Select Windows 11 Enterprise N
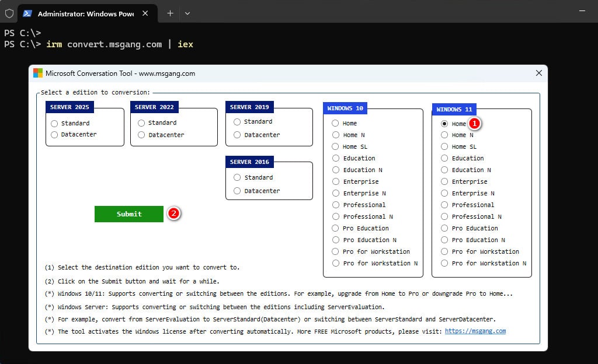This screenshot has height=364, width=598. [x=468, y=194]
